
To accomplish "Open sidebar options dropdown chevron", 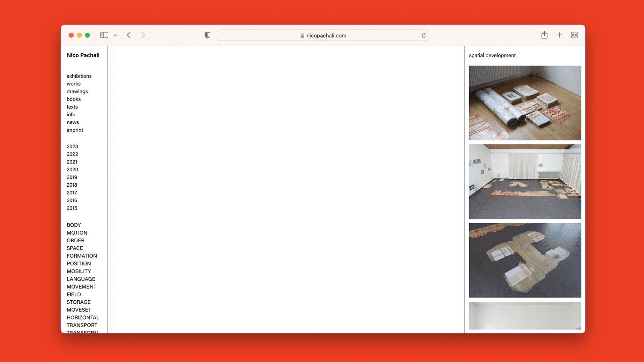I will (x=115, y=35).
